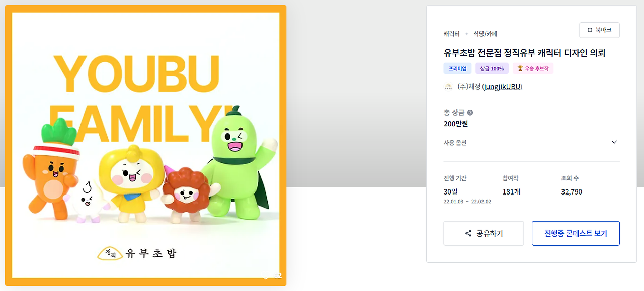Click the like count 62 on image
The image size is (644, 291).
(x=278, y=276)
